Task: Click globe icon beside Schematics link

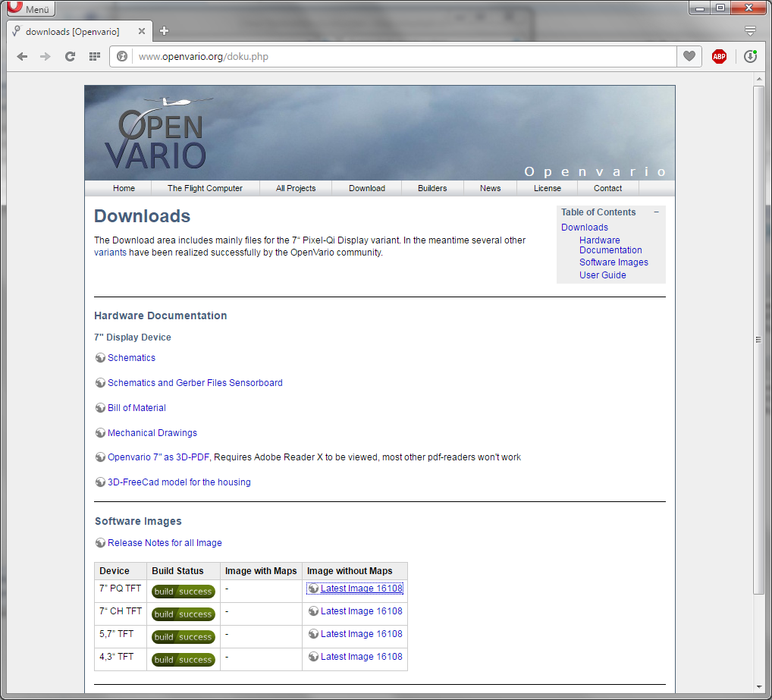Action: coord(100,358)
